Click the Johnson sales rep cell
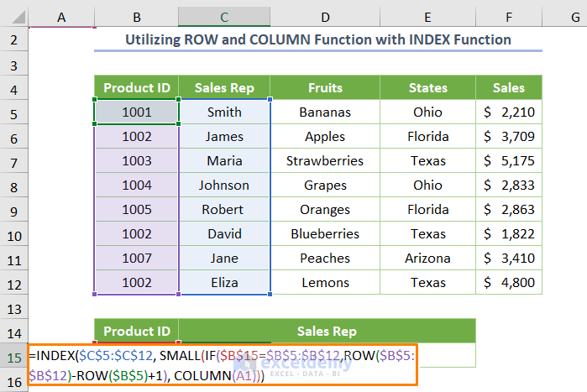The width and height of the screenshot is (587, 392). pyautogui.click(x=224, y=186)
